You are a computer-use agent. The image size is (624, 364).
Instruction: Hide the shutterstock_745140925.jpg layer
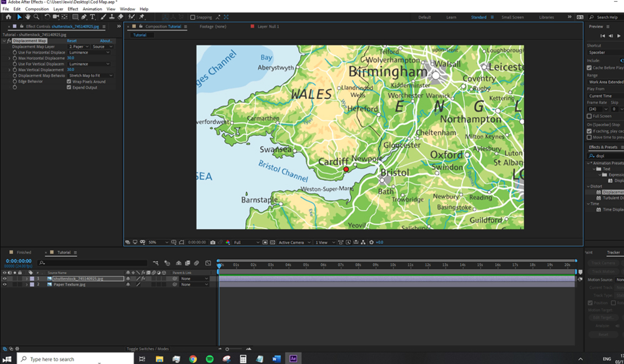(4, 279)
